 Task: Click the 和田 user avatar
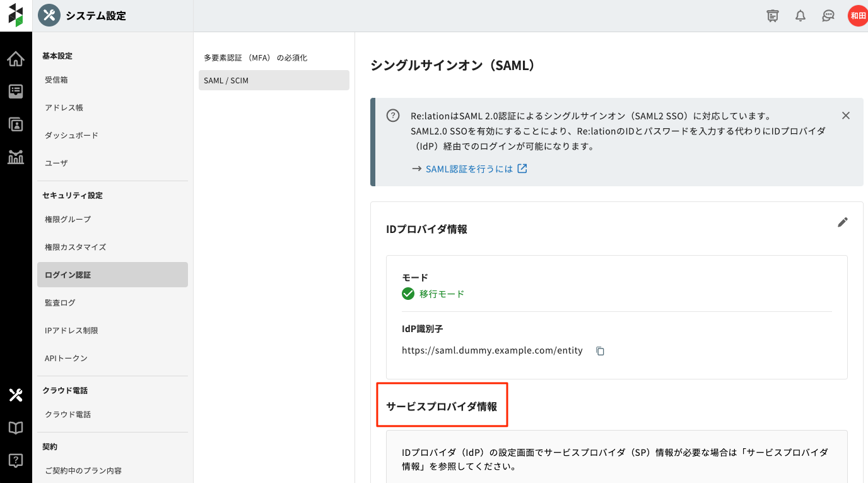[x=857, y=16]
